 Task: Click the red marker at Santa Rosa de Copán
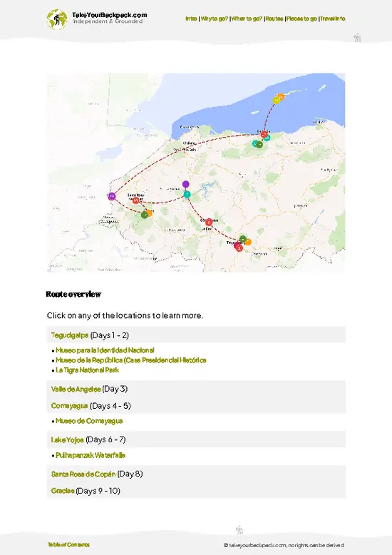coord(135,200)
